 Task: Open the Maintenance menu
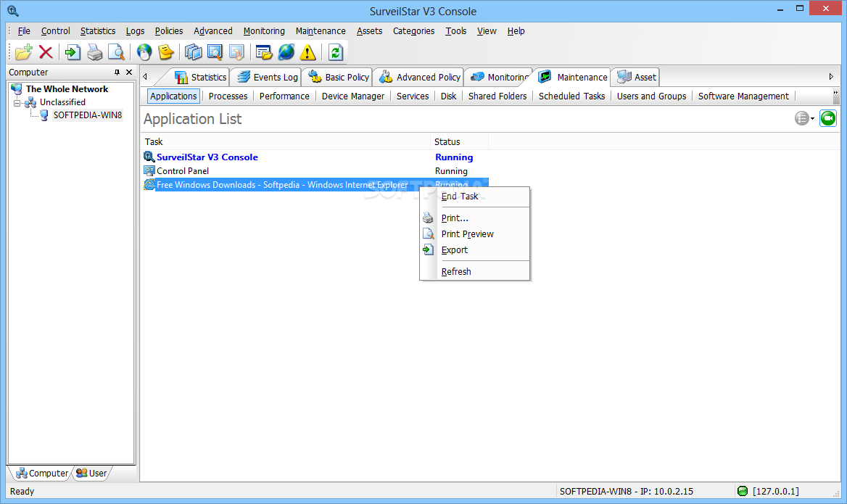click(321, 30)
